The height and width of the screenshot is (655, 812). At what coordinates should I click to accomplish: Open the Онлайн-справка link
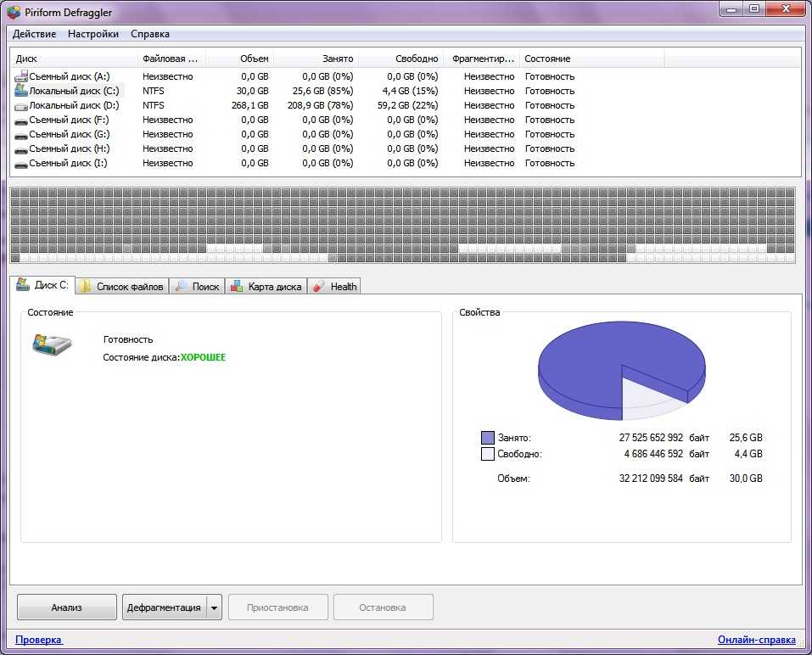(756, 640)
